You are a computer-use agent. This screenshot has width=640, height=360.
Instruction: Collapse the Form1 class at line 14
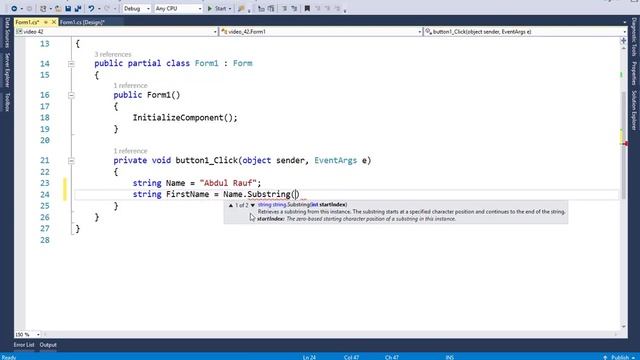click(x=71, y=64)
